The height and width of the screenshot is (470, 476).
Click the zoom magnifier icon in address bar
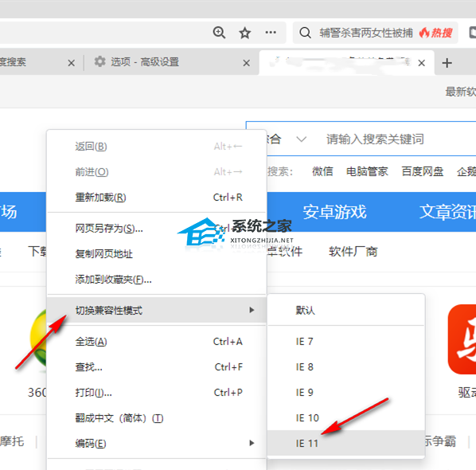click(x=219, y=33)
